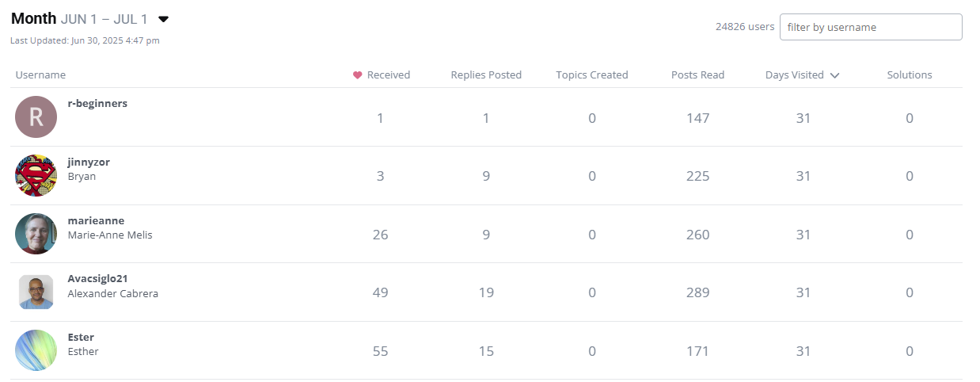The image size is (980, 382).
Task: Expand the Month period dropdown arrow
Action: (x=164, y=19)
